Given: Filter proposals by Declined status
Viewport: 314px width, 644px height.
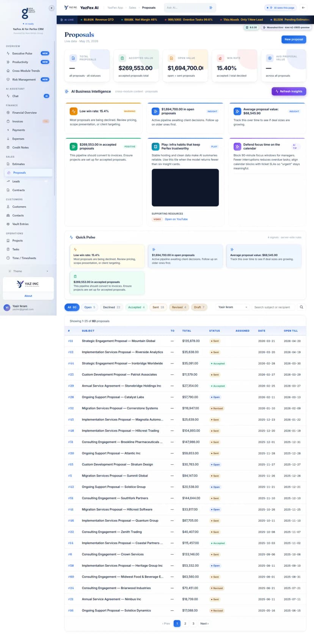Looking at the screenshot, I should click(111, 307).
